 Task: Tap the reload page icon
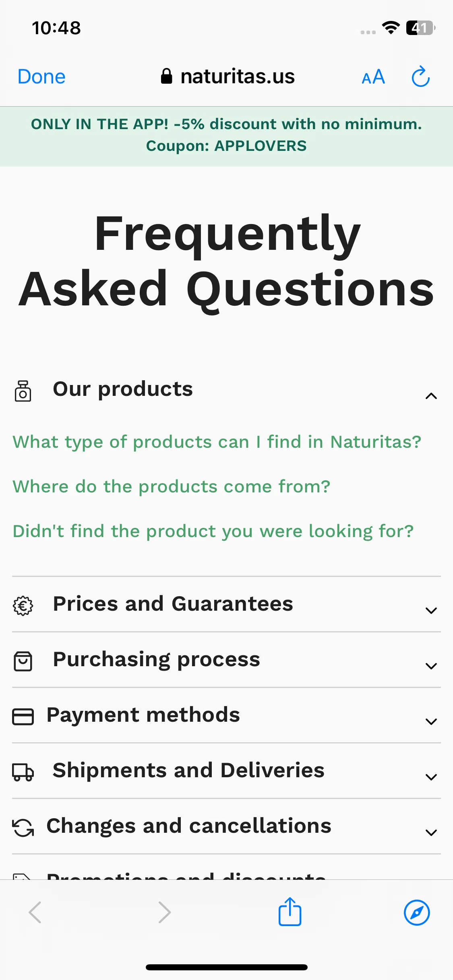click(420, 76)
